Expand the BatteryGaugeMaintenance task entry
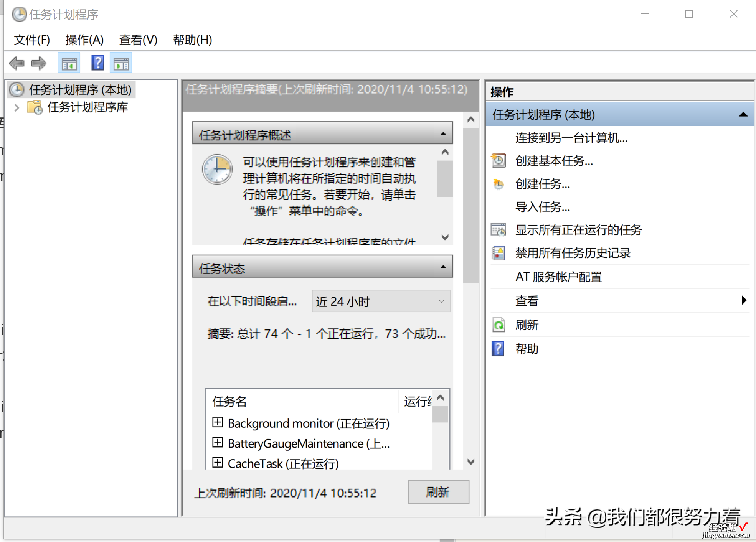The image size is (756, 542). coord(218,442)
